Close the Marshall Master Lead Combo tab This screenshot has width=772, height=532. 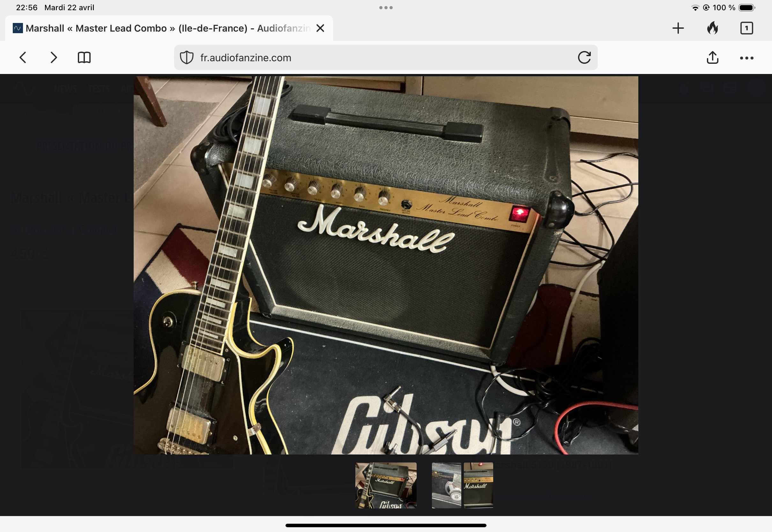(x=320, y=28)
